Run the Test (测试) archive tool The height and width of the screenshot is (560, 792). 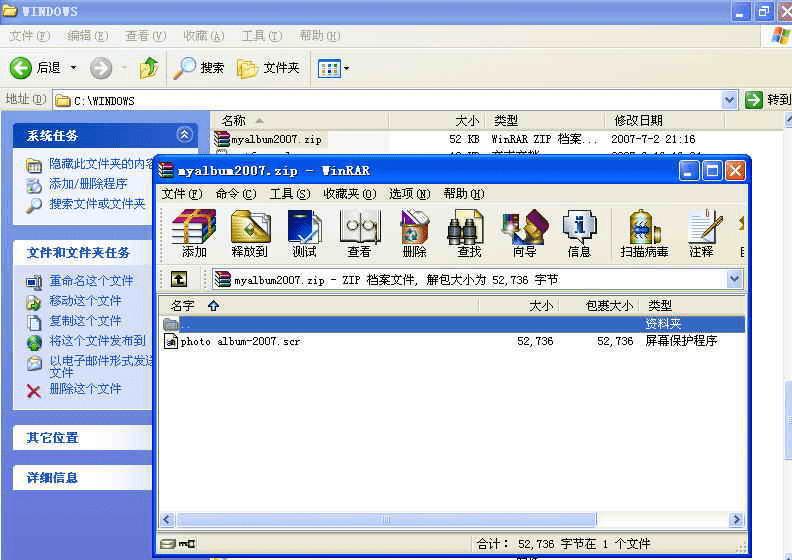(304, 233)
